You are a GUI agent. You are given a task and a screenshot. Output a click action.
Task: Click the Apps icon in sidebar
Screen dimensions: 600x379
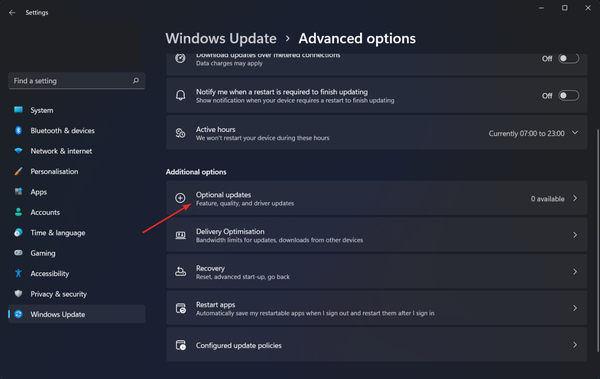(18, 191)
